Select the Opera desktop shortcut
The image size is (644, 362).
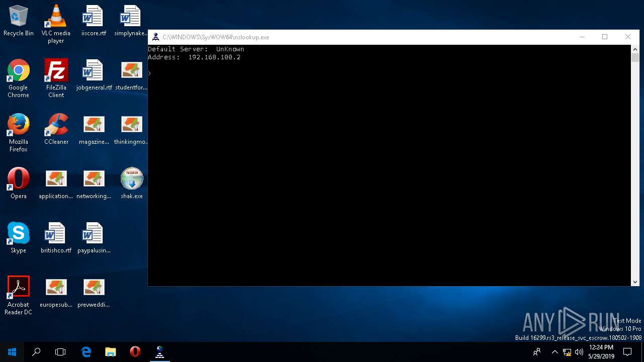pyautogui.click(x=19, y=184)
